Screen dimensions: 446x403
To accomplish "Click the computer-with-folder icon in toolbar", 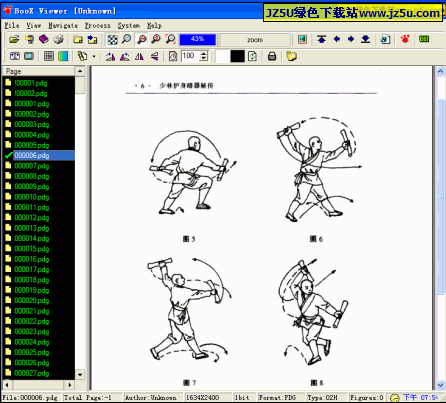I will 29,39.
